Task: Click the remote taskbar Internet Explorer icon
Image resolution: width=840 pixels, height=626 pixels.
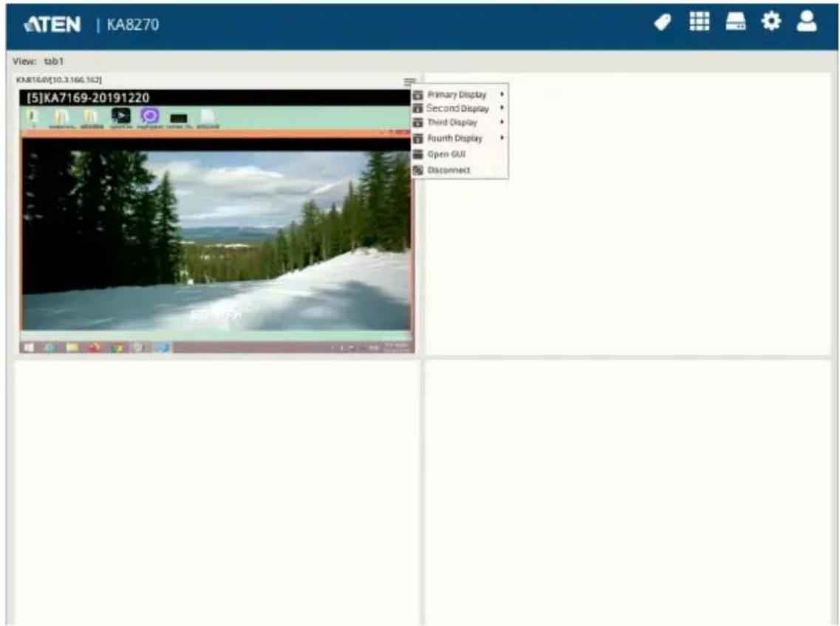Action: (x=49, y=348)
